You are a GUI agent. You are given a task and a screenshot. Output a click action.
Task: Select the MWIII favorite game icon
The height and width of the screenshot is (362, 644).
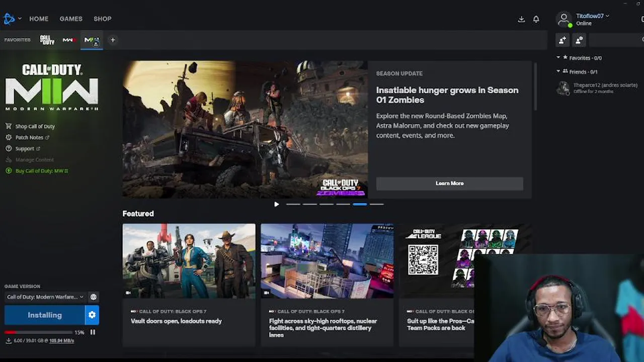pos(69,40)
